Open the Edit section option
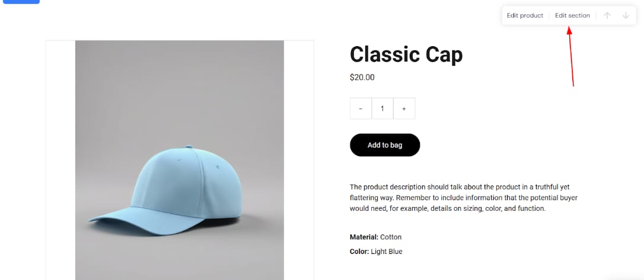The image size is (644, 280). 572,15
